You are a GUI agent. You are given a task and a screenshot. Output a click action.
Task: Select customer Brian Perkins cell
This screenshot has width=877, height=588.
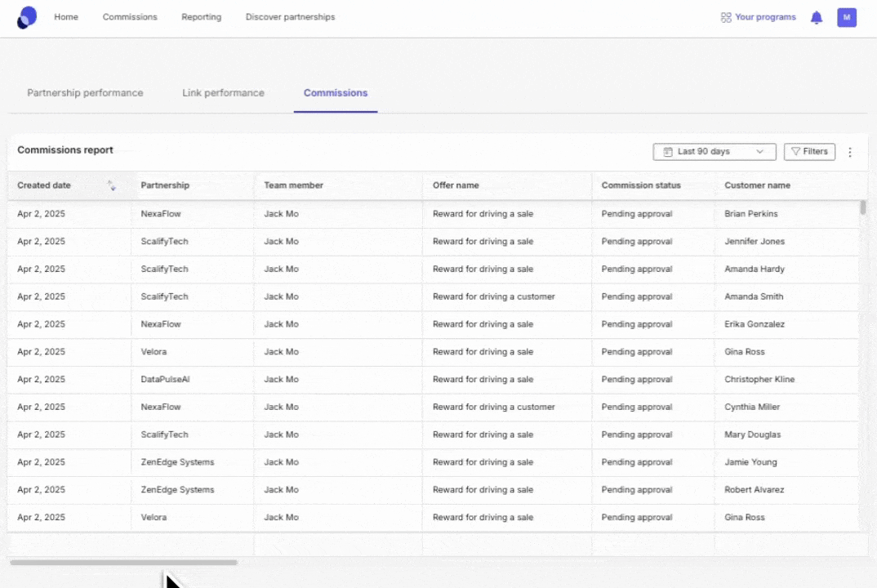point(751,214)
